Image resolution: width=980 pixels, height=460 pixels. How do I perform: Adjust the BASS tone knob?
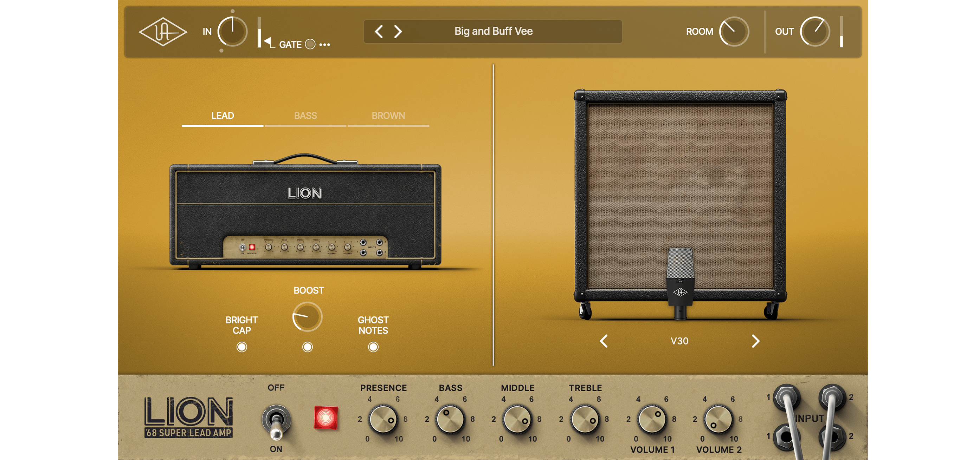click(450, 419)
